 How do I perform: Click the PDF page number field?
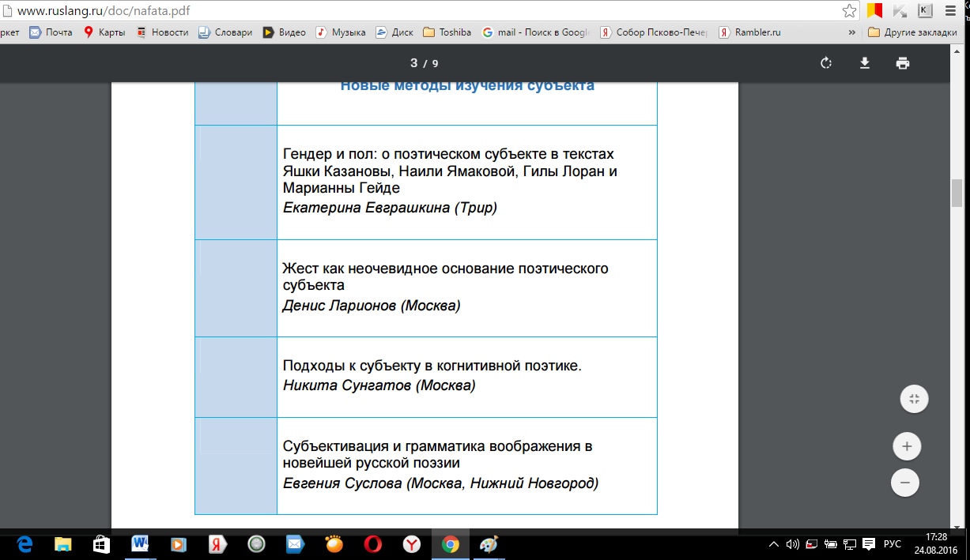413,63
